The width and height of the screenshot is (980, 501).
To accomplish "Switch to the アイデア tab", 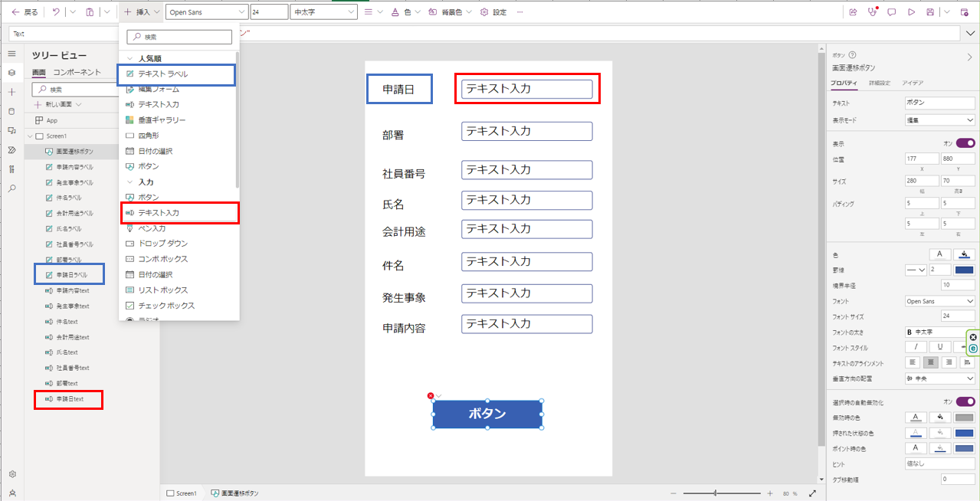I will 913,83.
